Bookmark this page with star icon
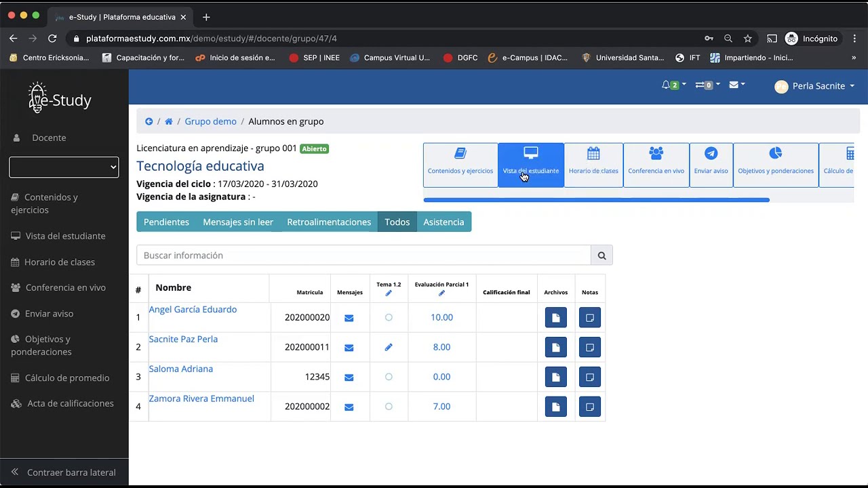 747,39
